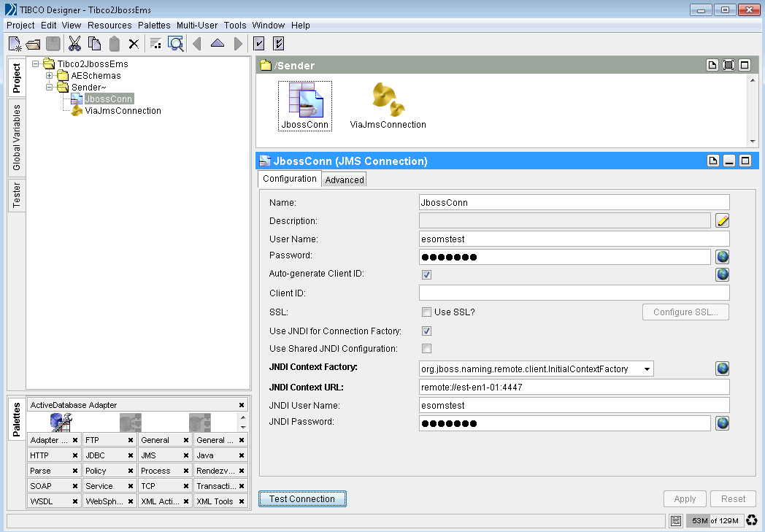Viewport: 765px width, 532px height.
Task: Enable the Use SSL? checkbox
Action: click(x=426, y=312)
